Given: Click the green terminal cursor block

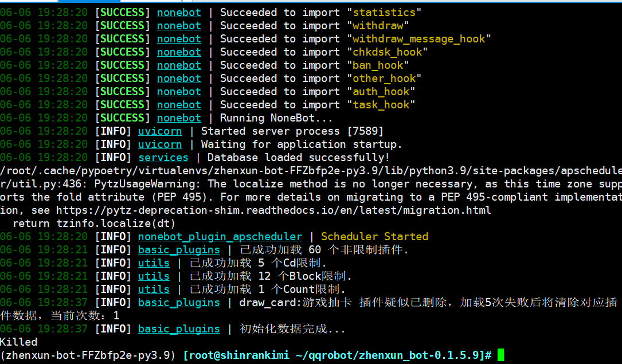Looking at the screenshot, I should tap(500, 355).
